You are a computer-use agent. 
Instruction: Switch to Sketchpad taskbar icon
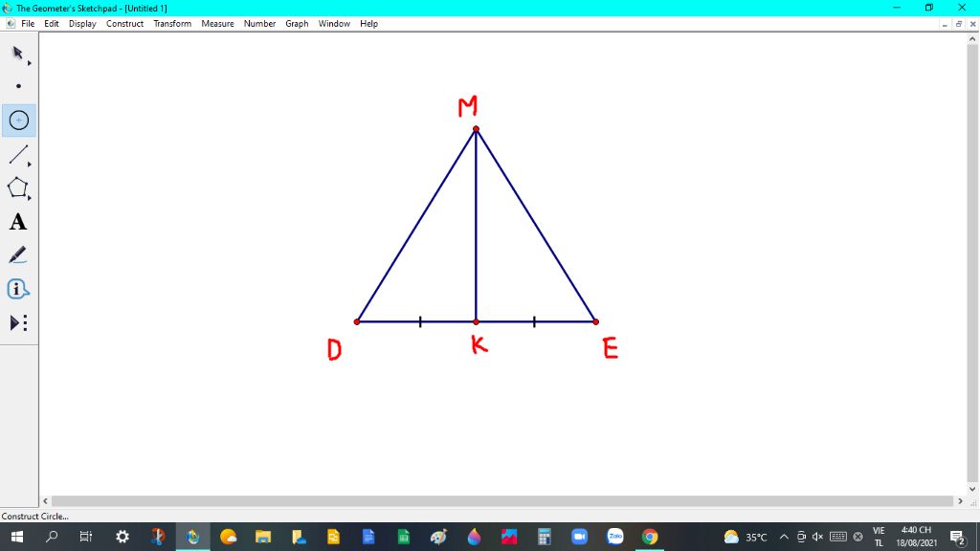tap(192, 537)
